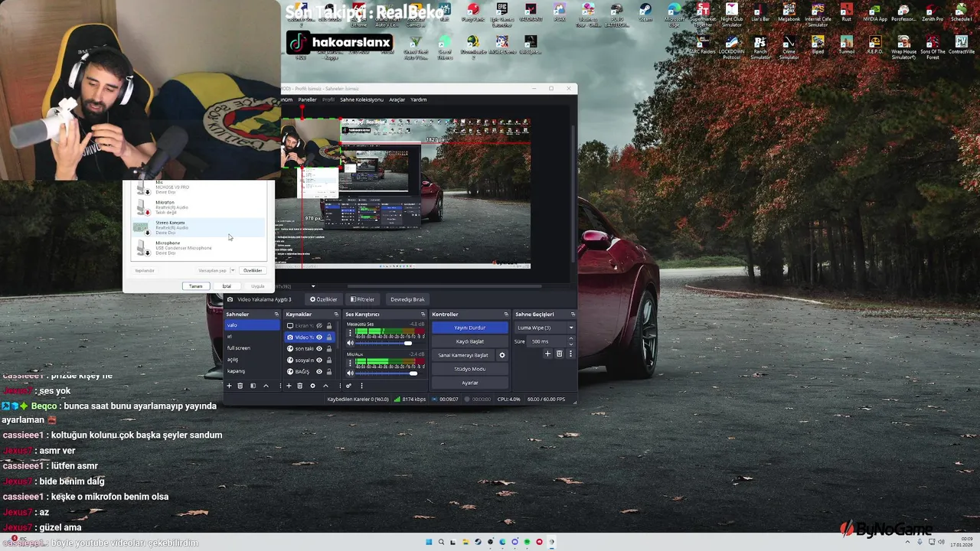Delete transition with trash icon in Sahne Geçişleri
The height and width of the screenshot is (551, 980).
click(x=559, y=354)
